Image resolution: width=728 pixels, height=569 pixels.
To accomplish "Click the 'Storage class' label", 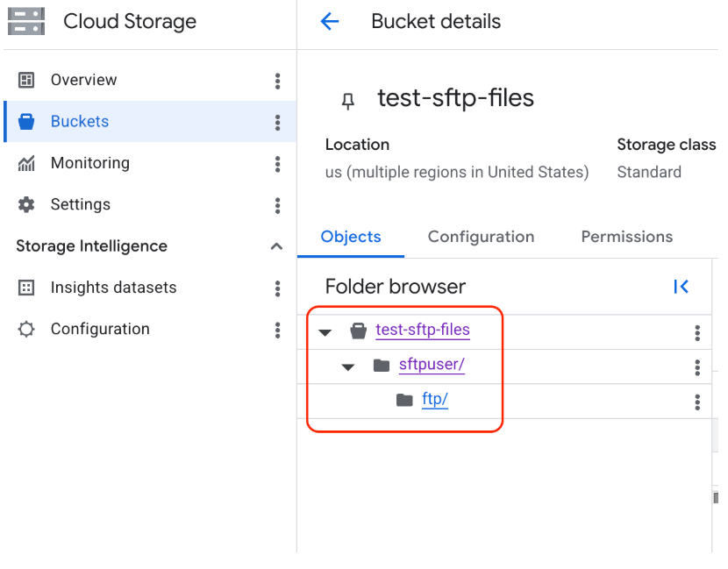I will [x=667, y=145].
